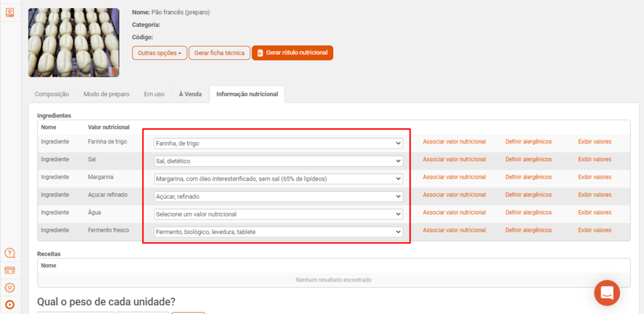Open the Sal, dietético dropdown
644x314 pixels.
pos(279,161)
